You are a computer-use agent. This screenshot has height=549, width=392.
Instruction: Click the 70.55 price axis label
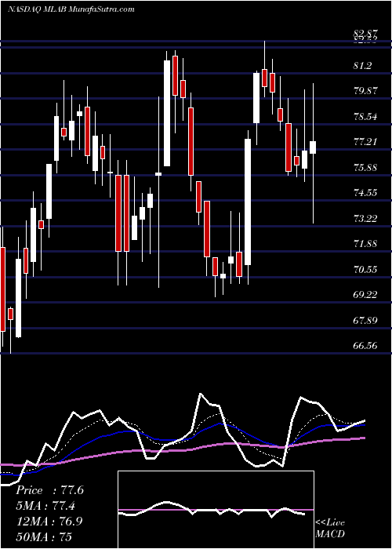pos(366,269)
